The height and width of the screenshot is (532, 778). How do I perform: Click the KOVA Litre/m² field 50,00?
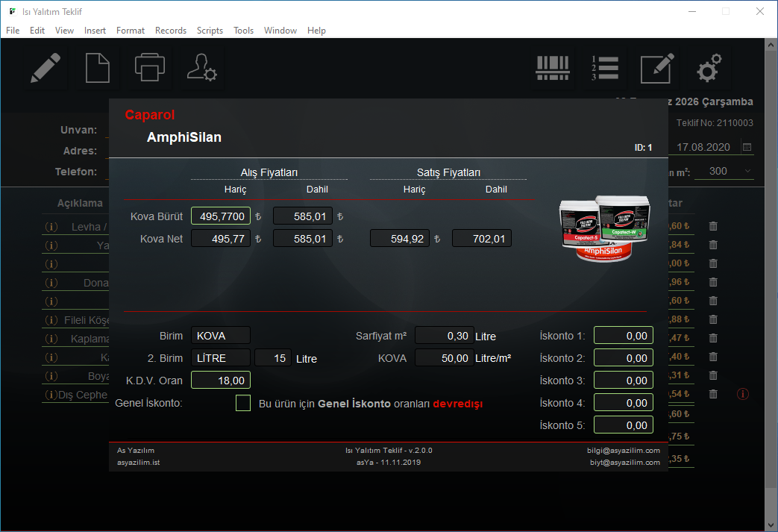point(444,358)
